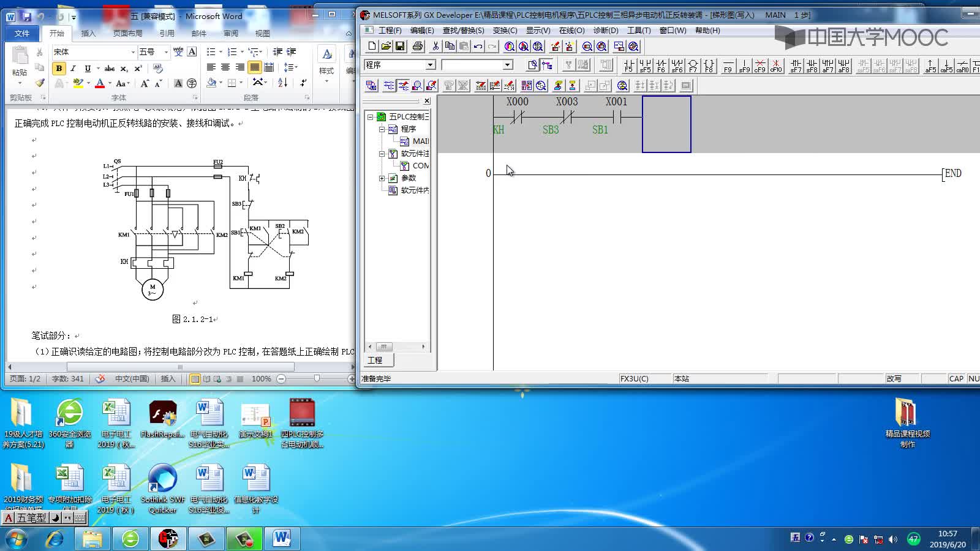Toggle strikethrough abc in Word
Image resolution: width=980 pixels, height=551 pixels.
point(110,69)
